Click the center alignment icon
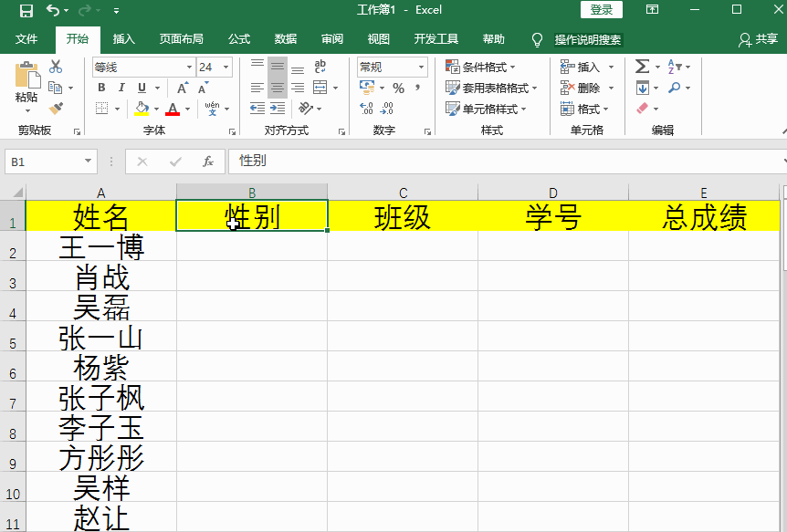Image resolution: width=787 pixels, height=532 pixels. click(277, 88)
